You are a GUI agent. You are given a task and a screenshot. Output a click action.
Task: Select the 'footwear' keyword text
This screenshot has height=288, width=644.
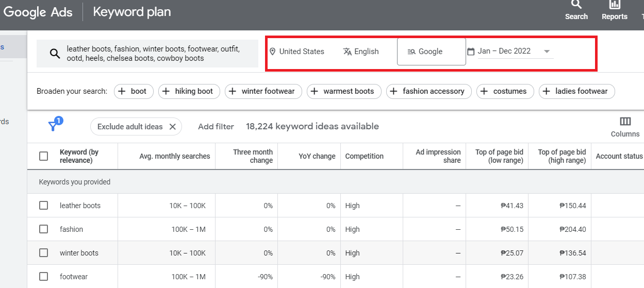[74, 277]
